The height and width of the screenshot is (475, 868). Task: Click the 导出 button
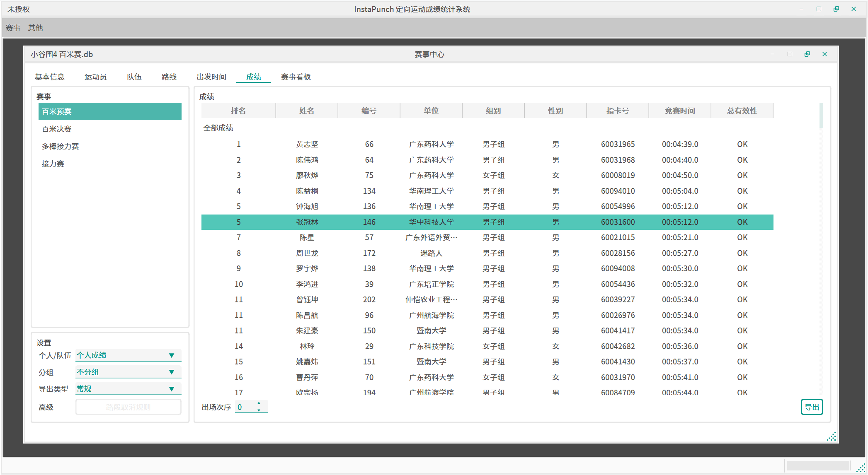(x=811, y=407)
